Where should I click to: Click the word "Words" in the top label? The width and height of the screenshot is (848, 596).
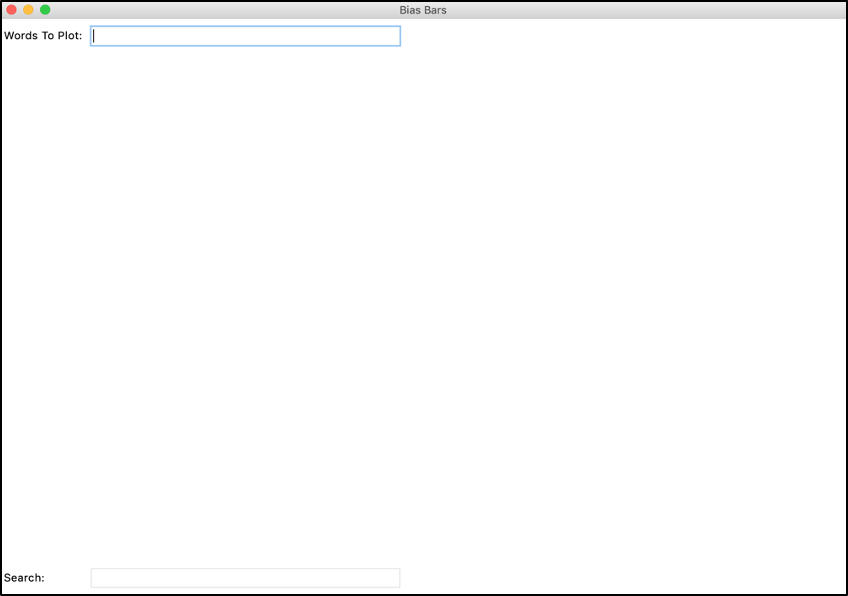point(21,37)
